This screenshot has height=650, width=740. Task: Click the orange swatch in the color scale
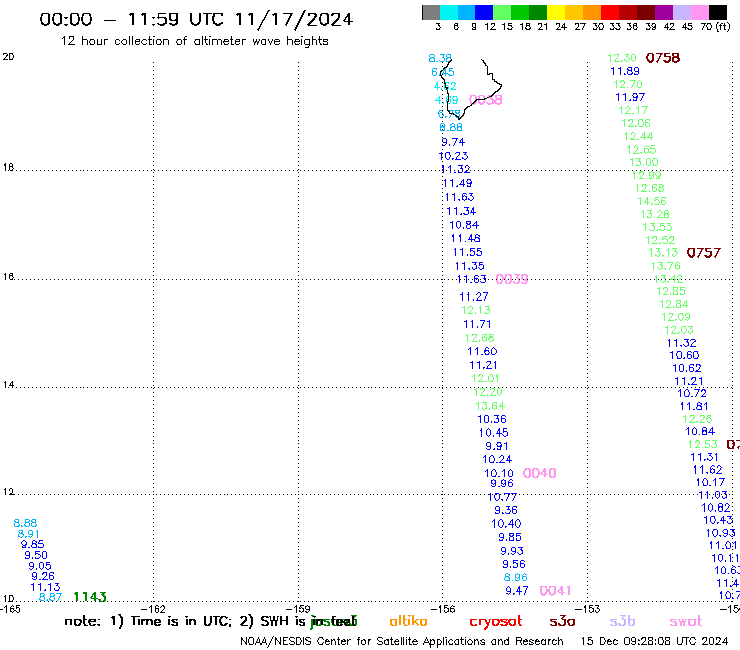[592, 12]
